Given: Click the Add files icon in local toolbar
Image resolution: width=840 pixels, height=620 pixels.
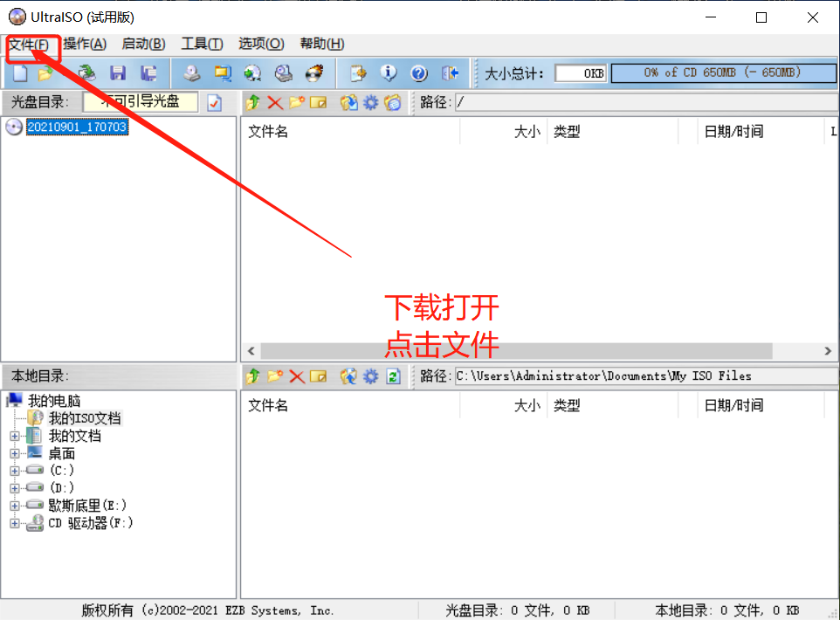Looking at the screenshot, I should tap(348, 376).
